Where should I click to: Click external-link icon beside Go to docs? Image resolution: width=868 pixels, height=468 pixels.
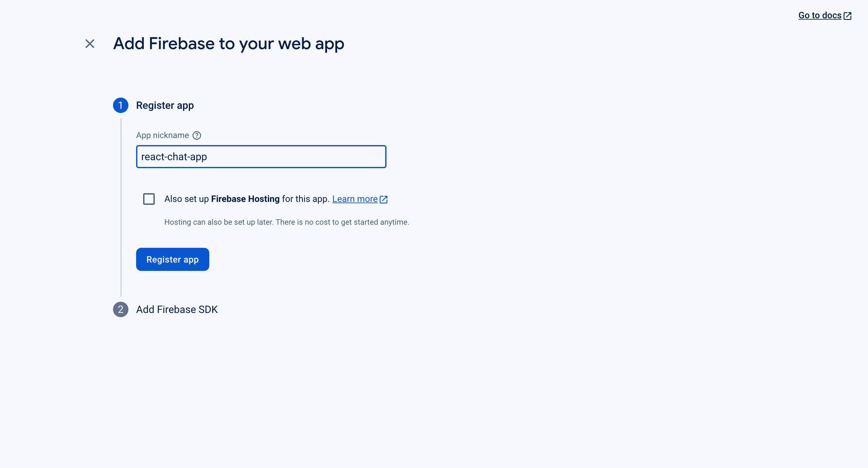click(847, 16)
